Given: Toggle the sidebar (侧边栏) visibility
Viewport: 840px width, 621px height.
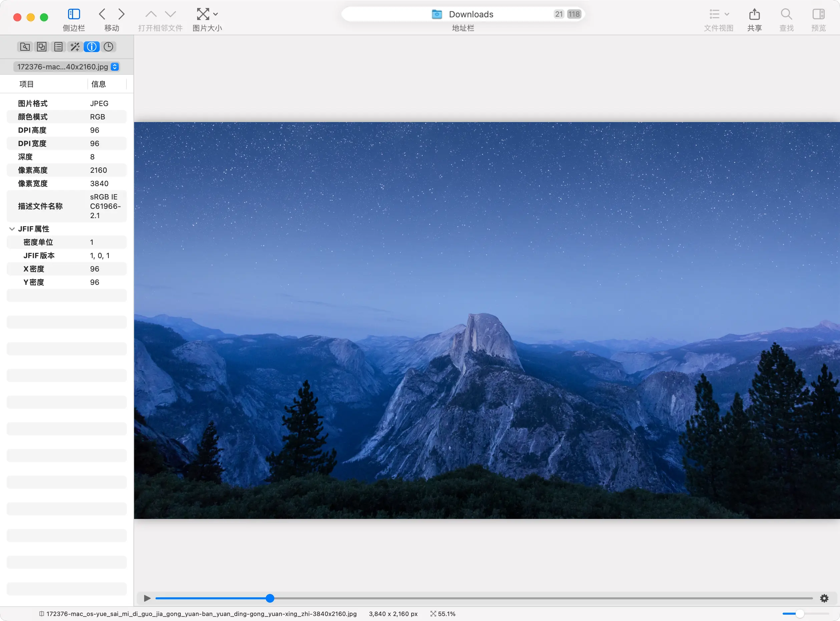Looking at the screenshot, I should tap(74, 15).
